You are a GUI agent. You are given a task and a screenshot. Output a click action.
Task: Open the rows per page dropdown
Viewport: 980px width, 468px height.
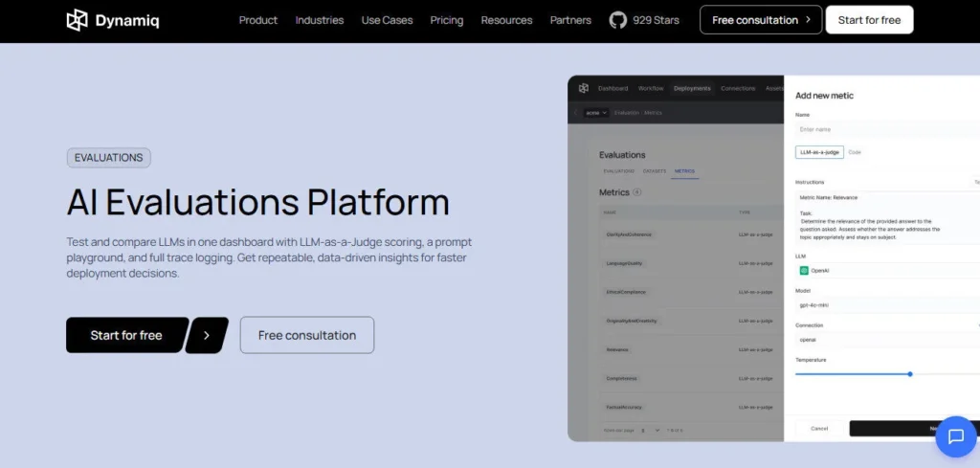point(651,430)
